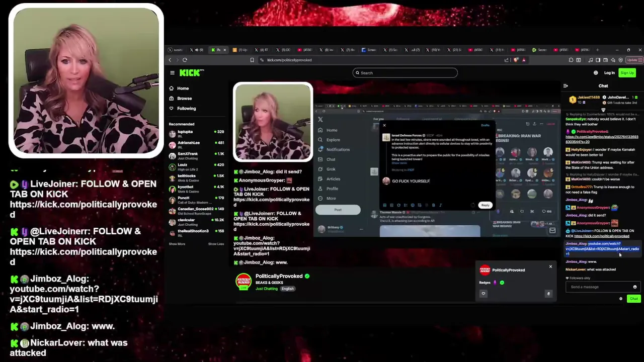Switch to the Screen browser tab
Image resolution: width=644 pixels, height=362 pixels.
[x=369, y=50]
